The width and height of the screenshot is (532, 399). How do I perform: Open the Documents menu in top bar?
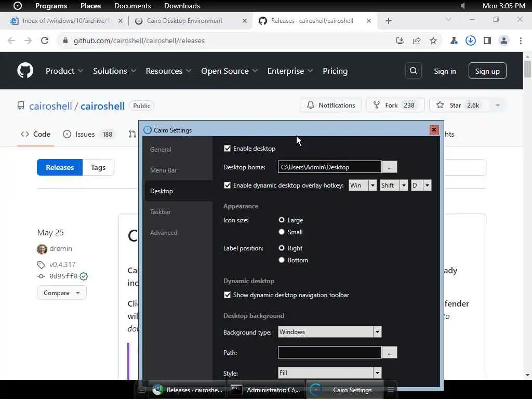coord(132,6)
